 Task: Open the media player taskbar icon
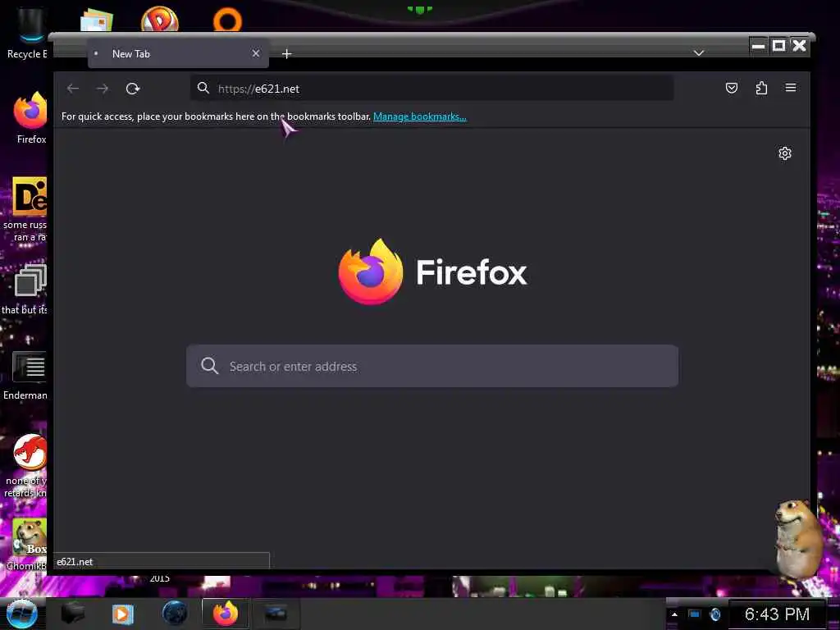pyautogui.click(x=123, y=614)
